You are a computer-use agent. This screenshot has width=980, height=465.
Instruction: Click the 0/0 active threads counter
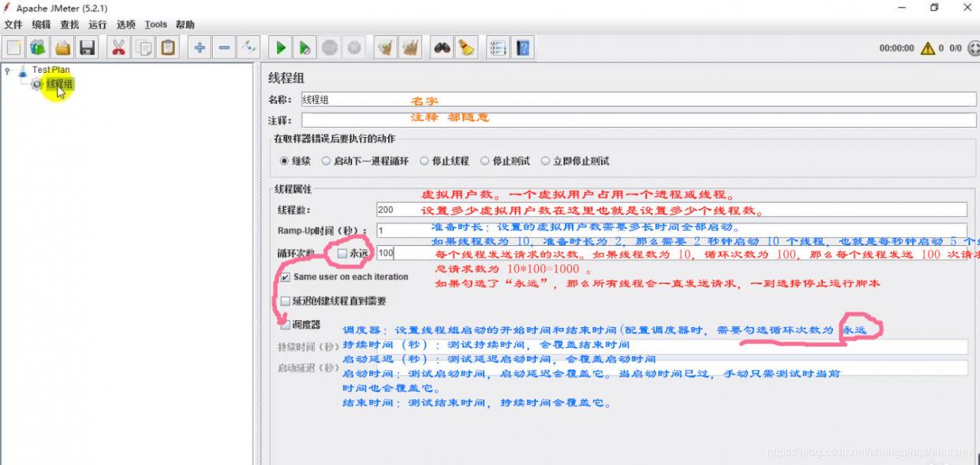(x=955, y=48)
